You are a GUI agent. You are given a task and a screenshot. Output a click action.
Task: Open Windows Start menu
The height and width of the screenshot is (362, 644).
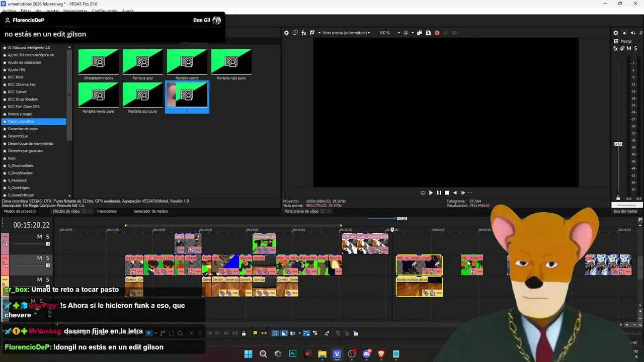(248, 354)
